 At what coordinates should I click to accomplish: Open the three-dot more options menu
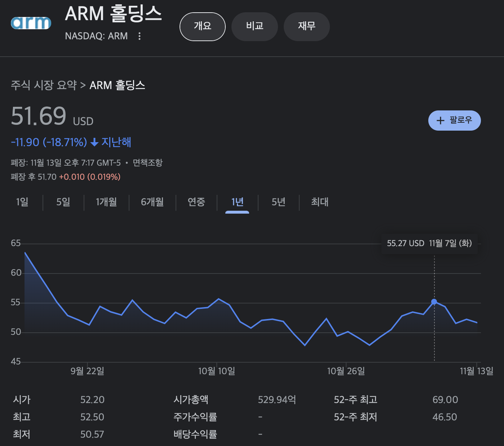pyautogui.click(x=140, y=36)
